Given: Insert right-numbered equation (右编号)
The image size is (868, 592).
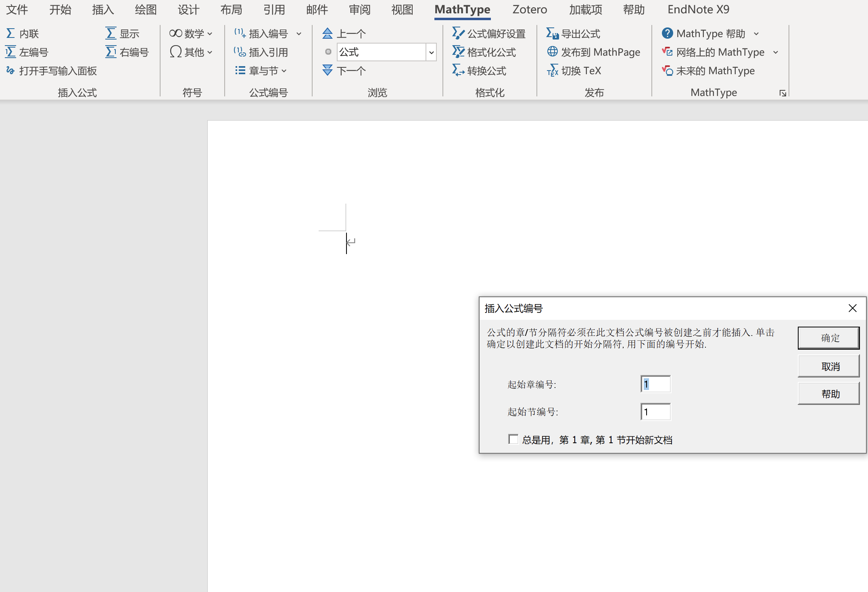Looking at the screenshot, I should click(127, 52).
